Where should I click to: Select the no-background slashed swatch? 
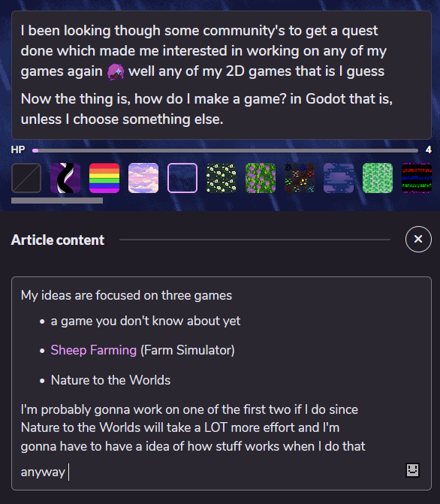(x=26, y=178)
